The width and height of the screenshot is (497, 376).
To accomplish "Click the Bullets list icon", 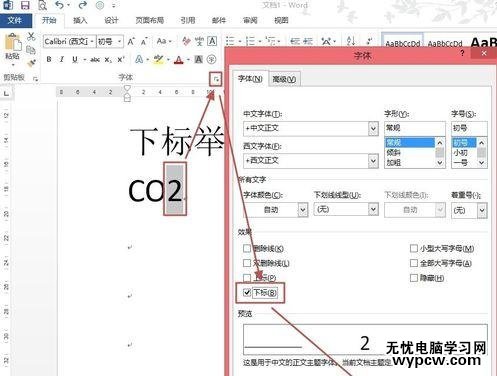I will click(x=230, y=41).
